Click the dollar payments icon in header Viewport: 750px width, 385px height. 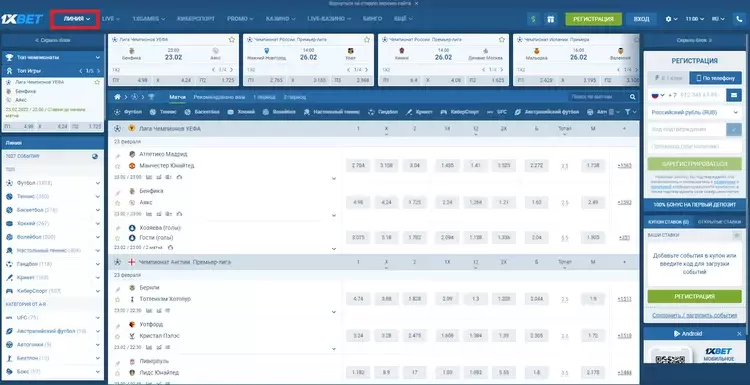point(533,19)
